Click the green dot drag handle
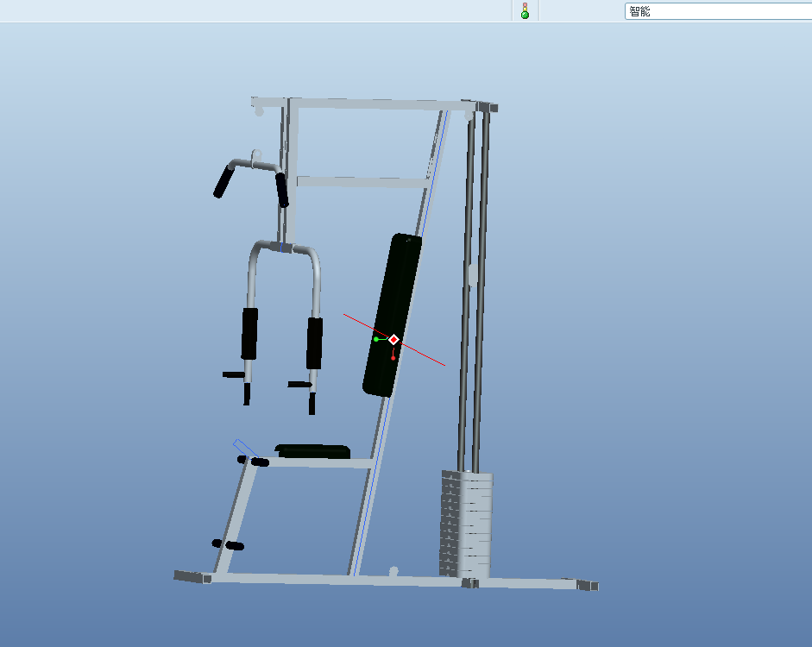812x647 pixels. (376, 339)
